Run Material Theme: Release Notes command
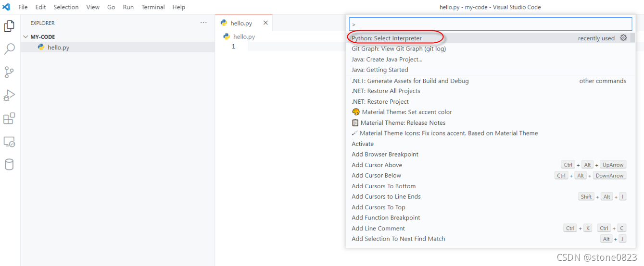 tap(491, 122)
